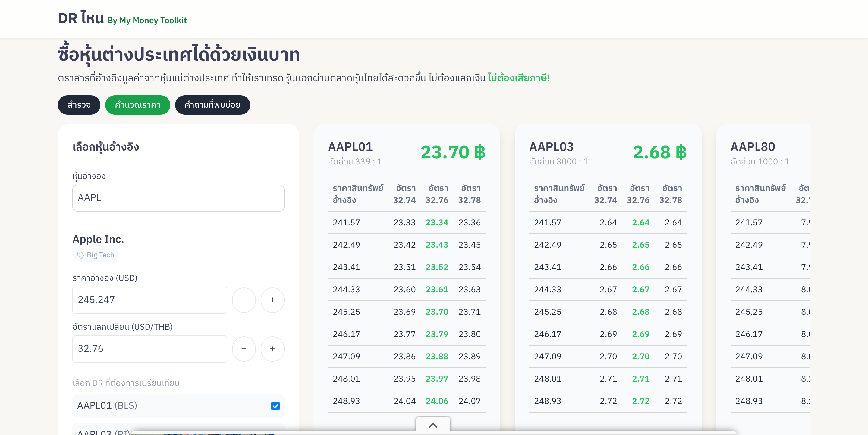
Task: Open By My Money Toolkit link
Action: click(x=147, y=21)
